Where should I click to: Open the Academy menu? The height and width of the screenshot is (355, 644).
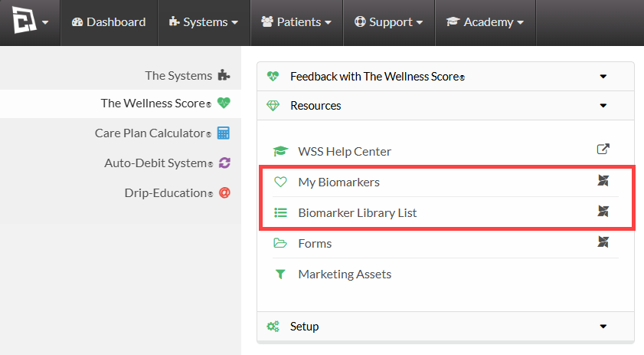(485, 22)
